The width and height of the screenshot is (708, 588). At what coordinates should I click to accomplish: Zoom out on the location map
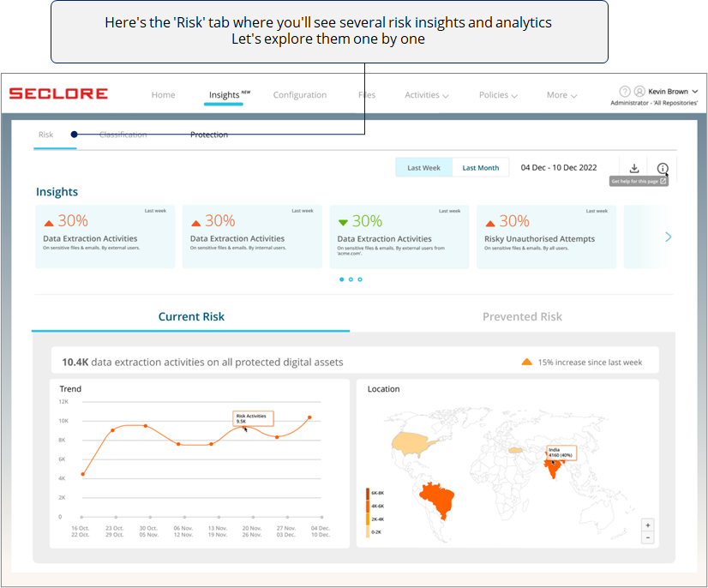tap(647, 537)
